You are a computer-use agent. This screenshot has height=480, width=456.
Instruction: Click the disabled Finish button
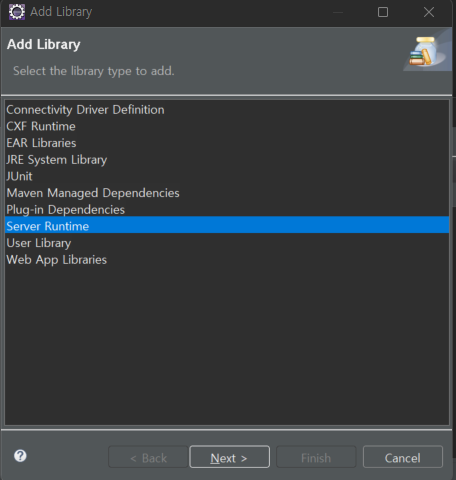(316, 457)
